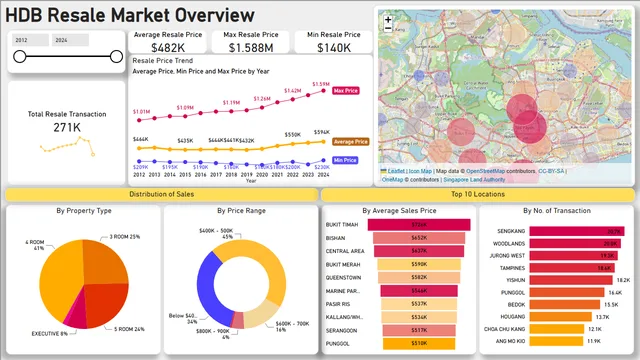The height and width of the screenshot is (360, 640).
Task: Open the CC-BY-SA license link
Action: [x=551, y=171]
